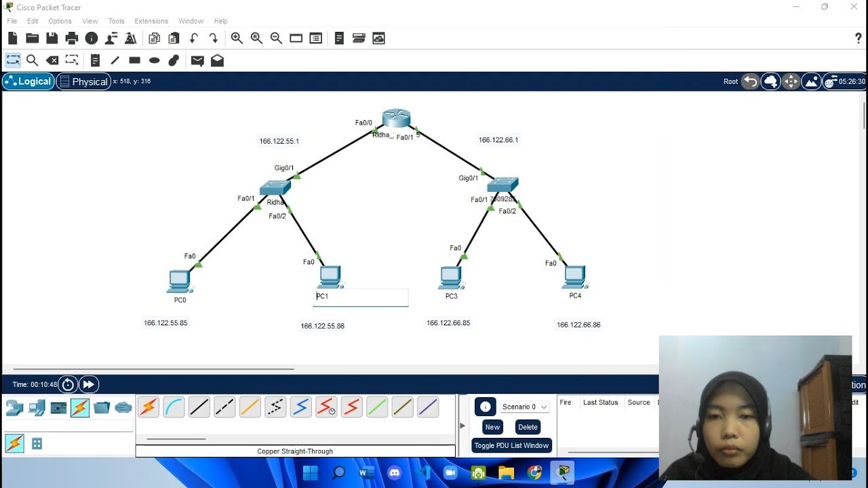This screenshot has height=488, width=868.
Task: Open the Tools menu
Action: coord(117,21)
